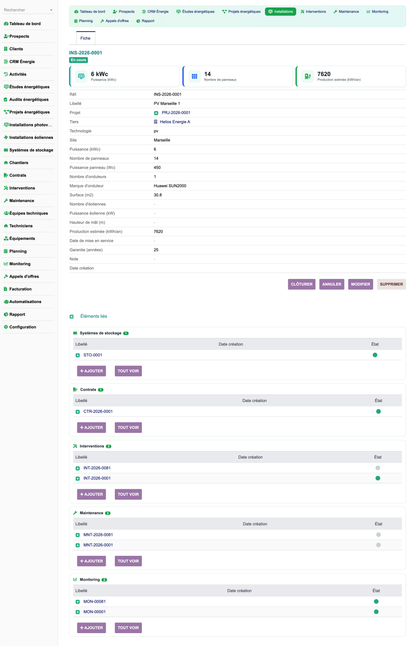Select Rapport in top navigation bar

click(146, 21)
